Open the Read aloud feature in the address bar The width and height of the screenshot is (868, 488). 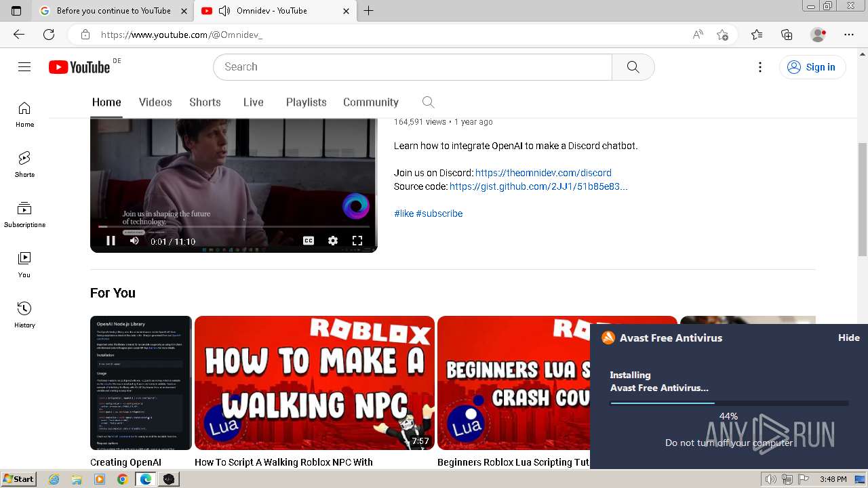[698, 35]
